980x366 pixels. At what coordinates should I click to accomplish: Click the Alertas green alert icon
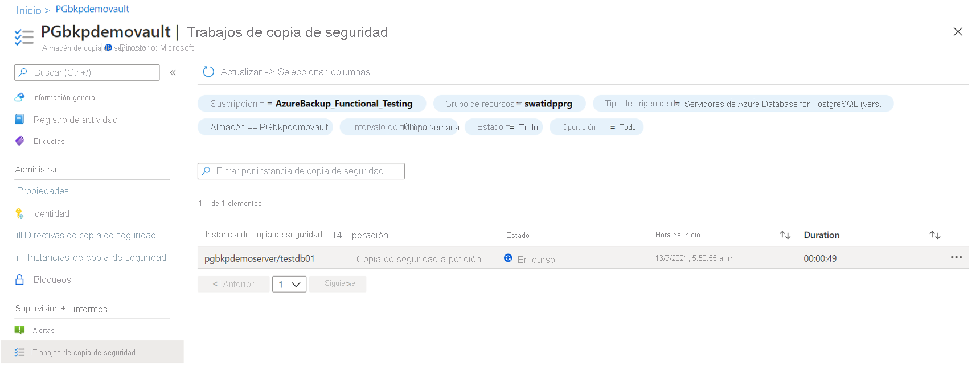click(x=19, y=330)
